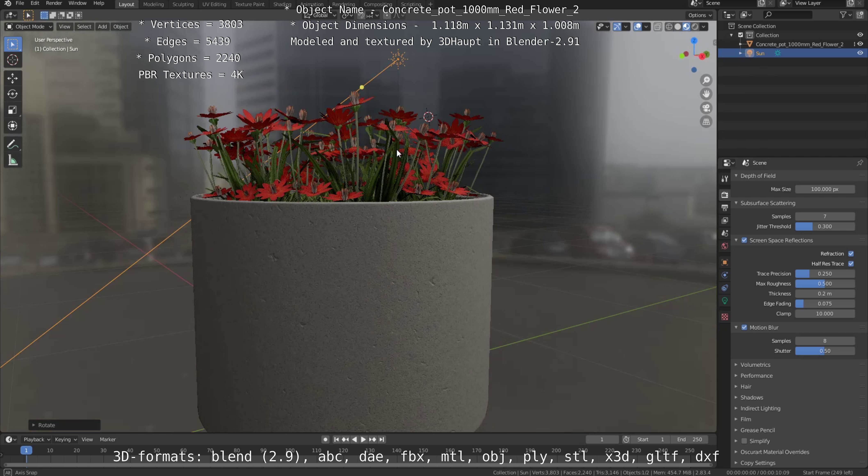868x476 pixels.
Task: Toggle Screen Space Reflections checkbox
Action: [744, 240]
